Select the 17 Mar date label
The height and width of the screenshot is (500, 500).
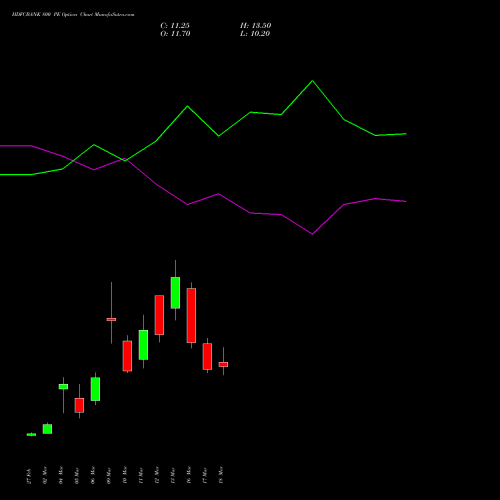[x=205, y=475]
